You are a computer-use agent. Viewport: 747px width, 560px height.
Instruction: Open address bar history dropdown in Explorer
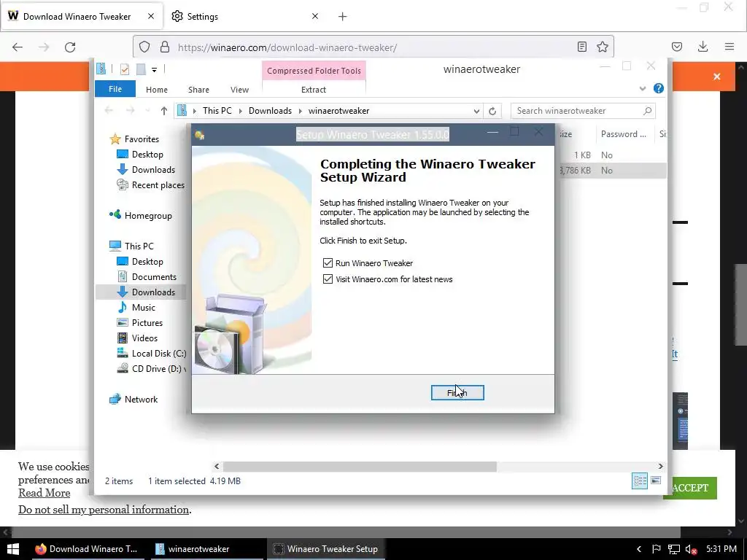click(x=476, y=111)
